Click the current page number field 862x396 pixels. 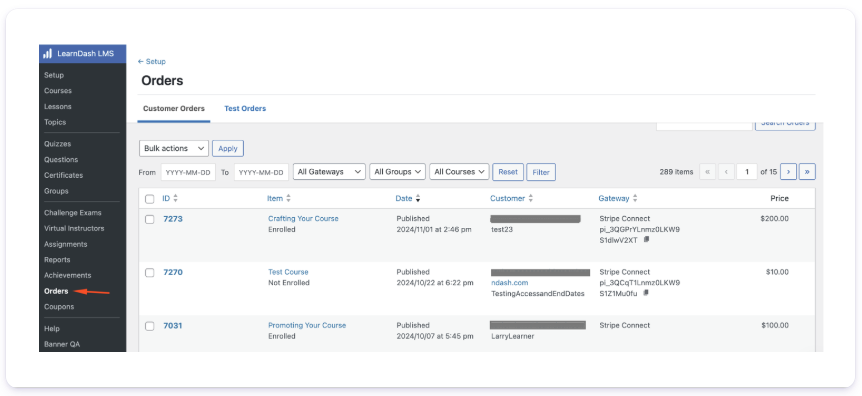(x=747, y=172)
